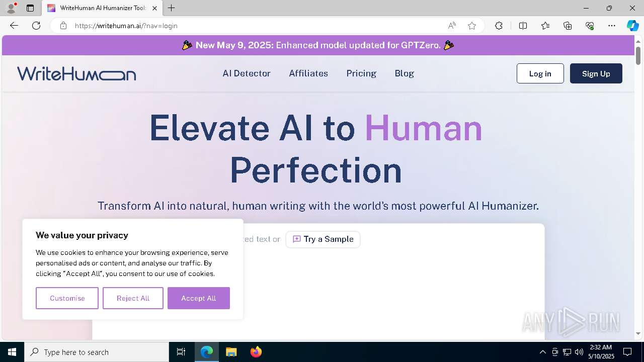644x362 pixels.
Task: Open browser Extensions icon
Action: (x=499, y=26)
